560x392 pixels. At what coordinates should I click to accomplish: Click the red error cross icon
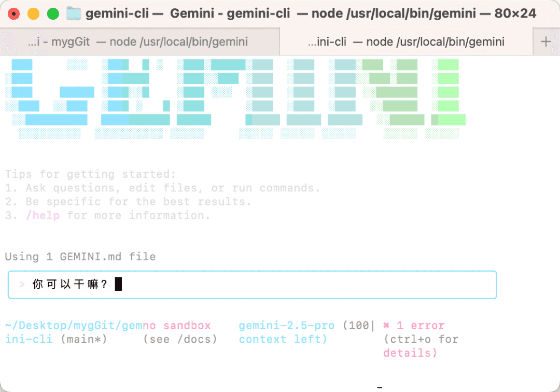point(386,325)
